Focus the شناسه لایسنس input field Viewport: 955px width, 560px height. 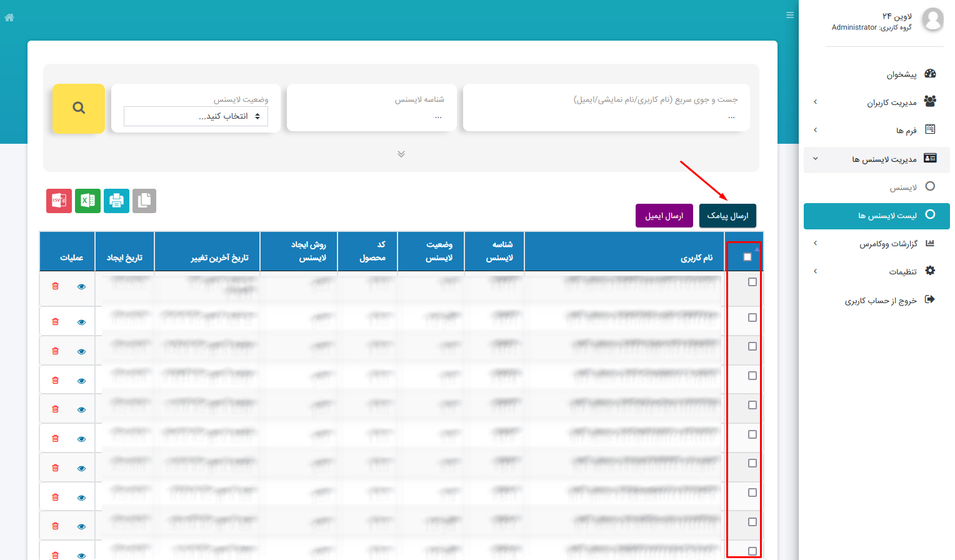371,116
